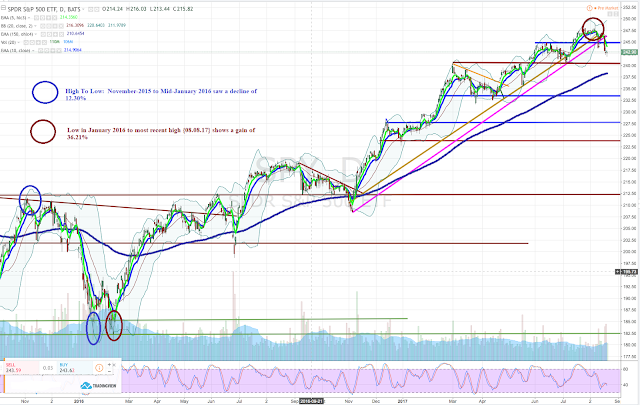Screen dimensions: 640x405
Task: Open format settings for the Vol (20) indicator
Action: click(x=32, y=42)
